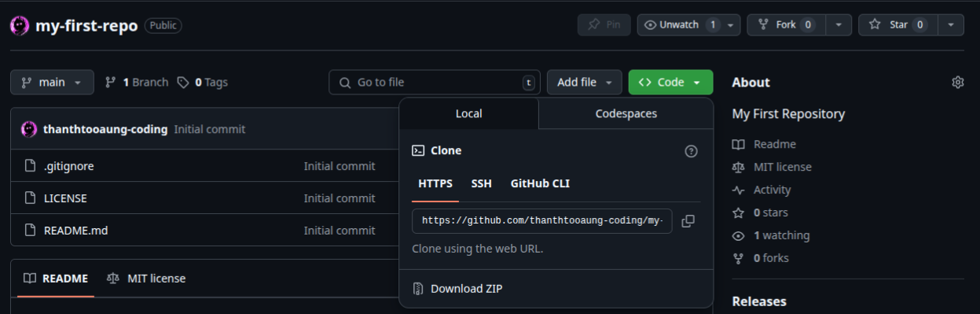Select the README tab below the file list
The image size is (980, 314).
click(x=56, y=279)
